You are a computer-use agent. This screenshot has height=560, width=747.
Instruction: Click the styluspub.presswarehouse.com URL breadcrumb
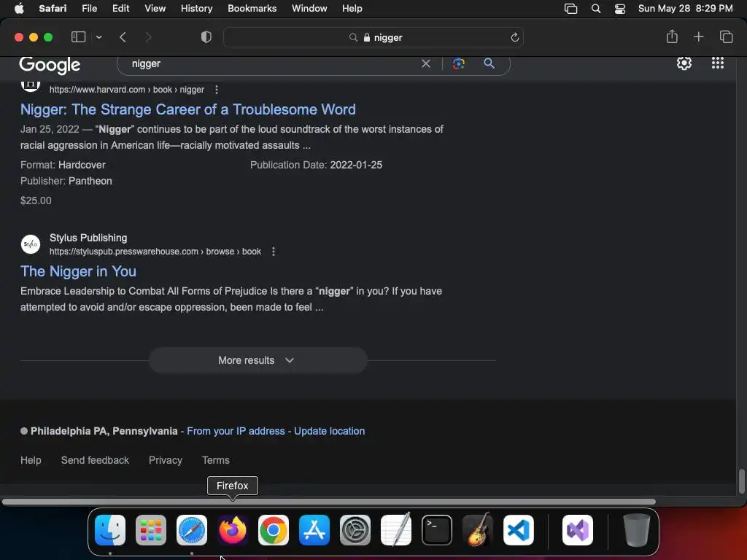point(155,252)
